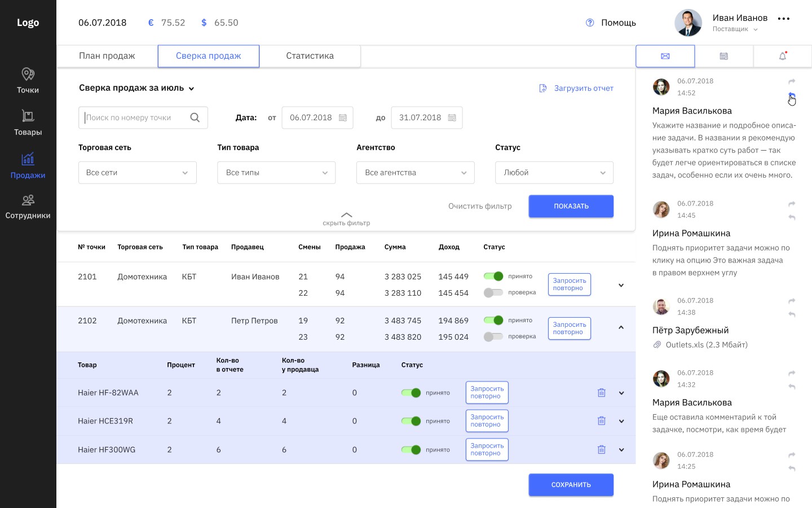Open Статус filter dropdown
812x508 pixels.
point(554,173)
